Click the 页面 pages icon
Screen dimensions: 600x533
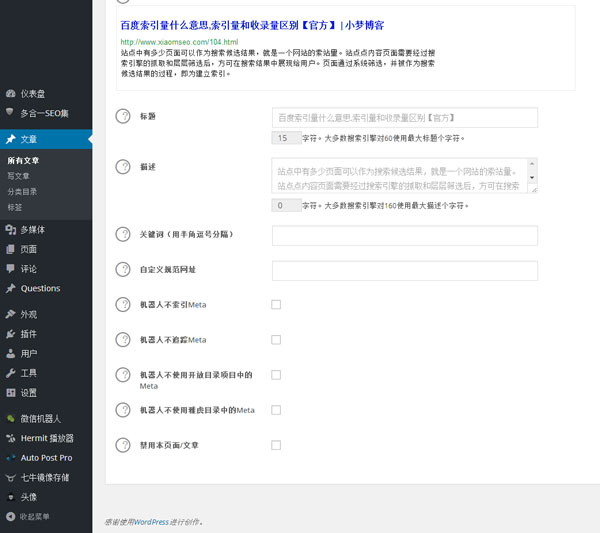11,249
